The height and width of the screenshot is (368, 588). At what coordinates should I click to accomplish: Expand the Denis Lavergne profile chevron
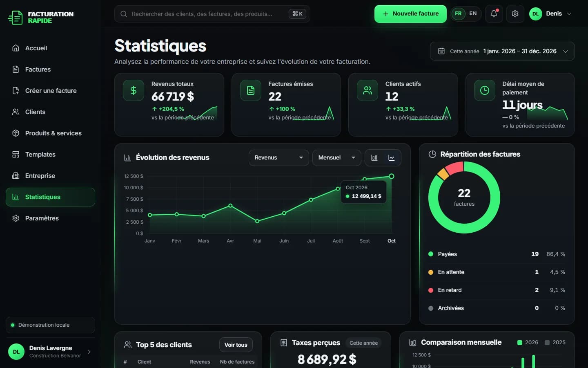tap(89, 352)
